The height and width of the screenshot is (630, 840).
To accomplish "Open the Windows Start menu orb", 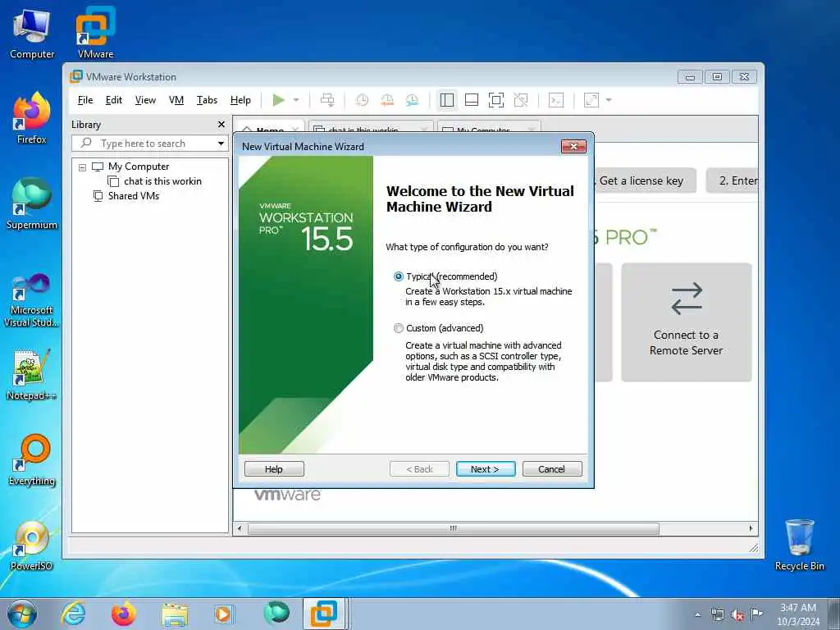I will (22, 614).
